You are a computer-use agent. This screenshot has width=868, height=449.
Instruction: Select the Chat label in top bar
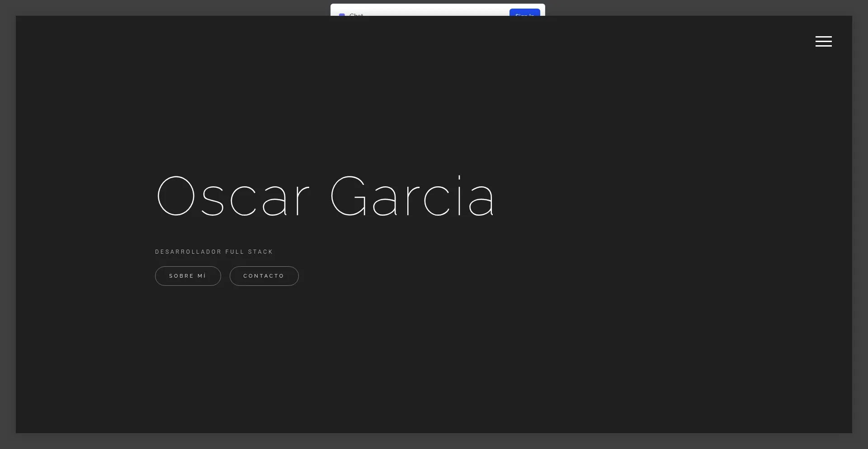tap(356, 14)
